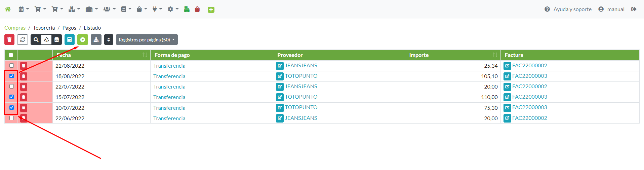644x170 pixels.
Task: Expand Registros por página dropdown
Action: click(x=147, y=40)
